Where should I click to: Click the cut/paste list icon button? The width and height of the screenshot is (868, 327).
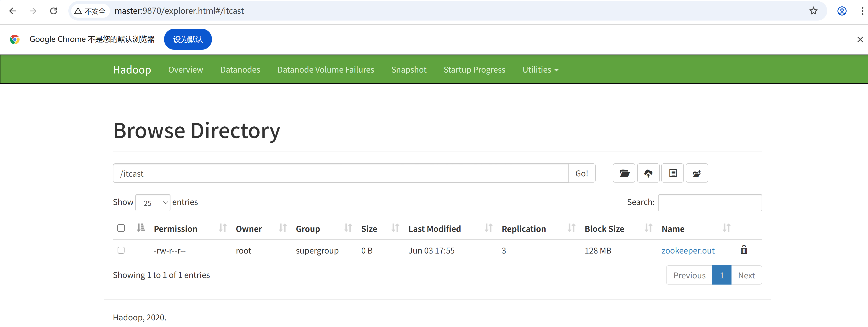tap(672, 173)
